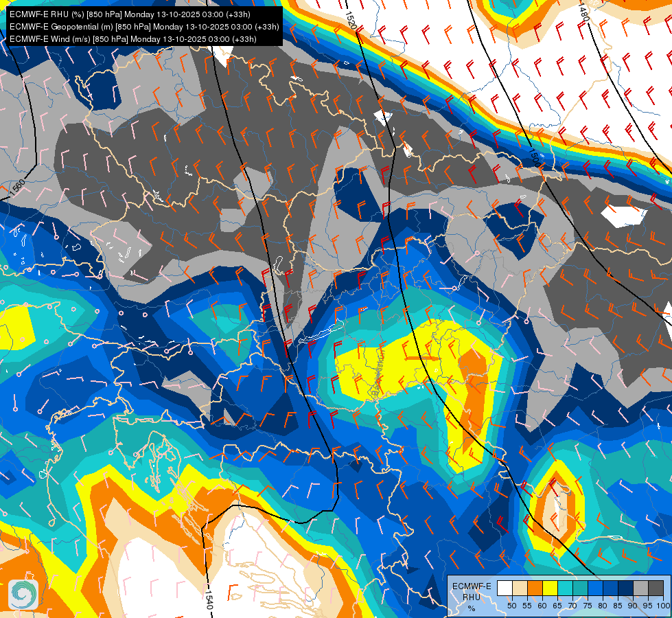Click the beige swatch in the humidity legend
The width and height of the screenshot is (672, 618).
click(x=520, y=588)
